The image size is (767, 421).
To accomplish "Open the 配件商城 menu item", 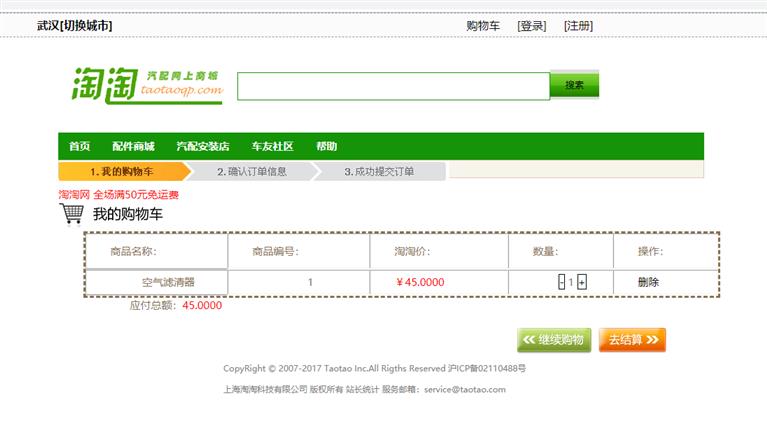I will coord(133,147).
